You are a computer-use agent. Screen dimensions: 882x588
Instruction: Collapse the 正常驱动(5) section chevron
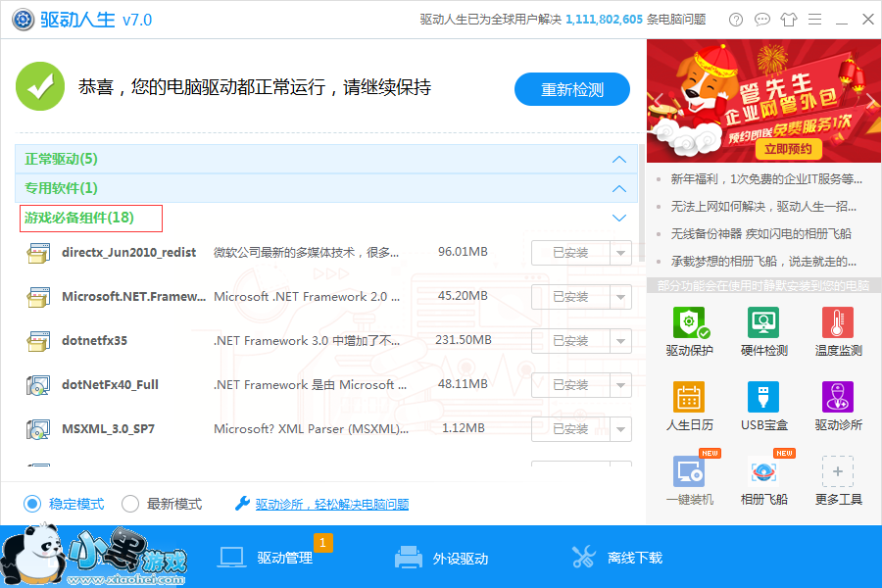[x=618, y=159]
